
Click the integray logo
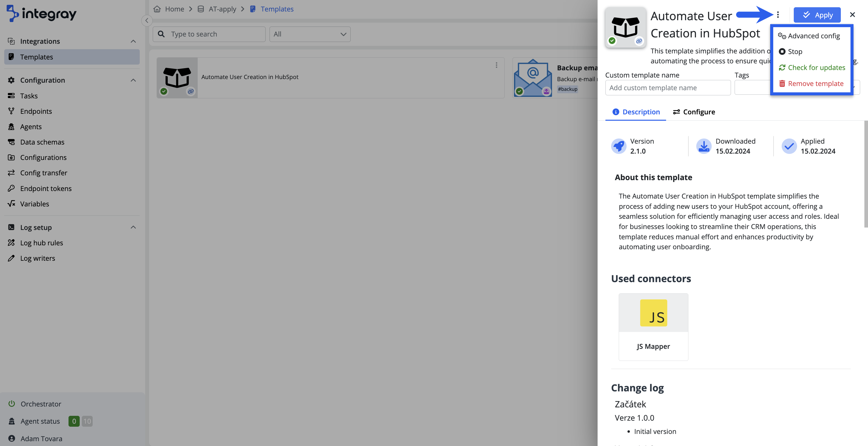[x=42, y=14]
